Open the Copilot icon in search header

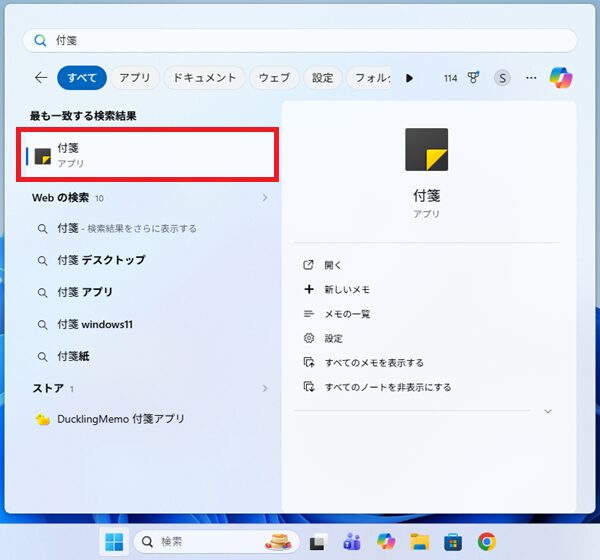(x=561, y=78)
